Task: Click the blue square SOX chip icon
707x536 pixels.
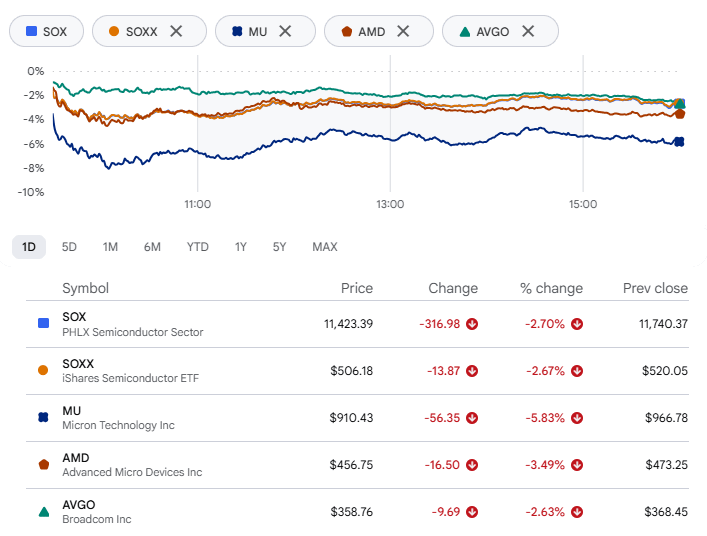Action: tap(32, 31)
